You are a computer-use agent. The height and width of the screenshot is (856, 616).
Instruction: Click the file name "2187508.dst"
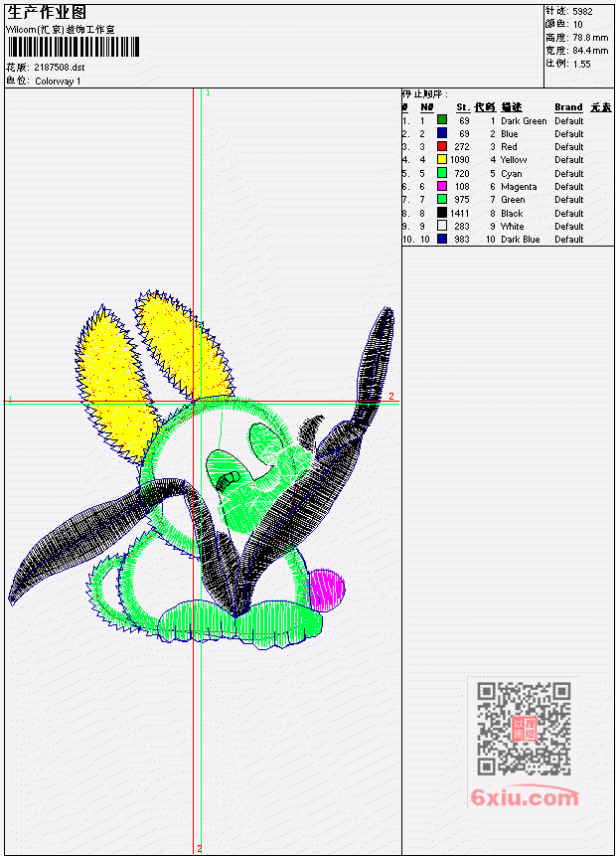pos(59,68)
